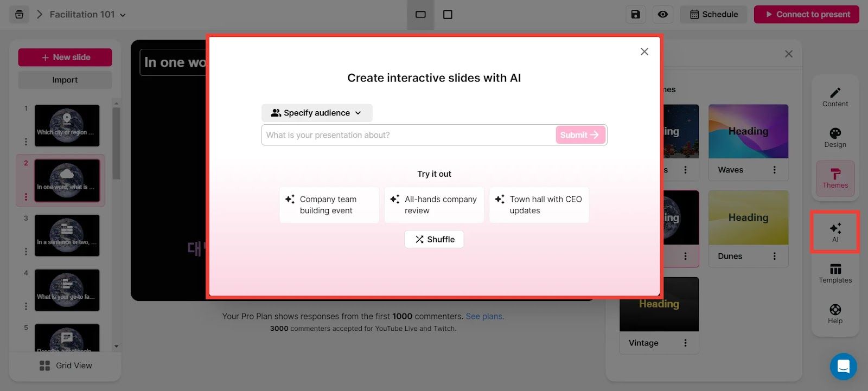
Task: Open the Templates panel icon
Action: [x=835, y=273]
